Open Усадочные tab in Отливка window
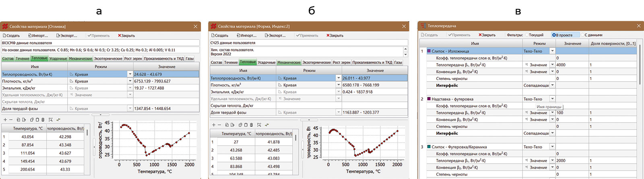The image size is (644, 179). (58, 59)
